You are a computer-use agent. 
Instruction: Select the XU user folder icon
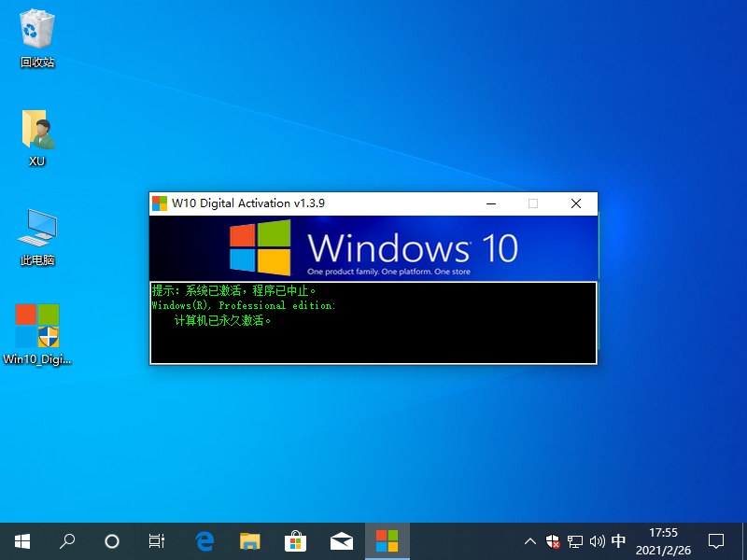[x=37, y=131]
